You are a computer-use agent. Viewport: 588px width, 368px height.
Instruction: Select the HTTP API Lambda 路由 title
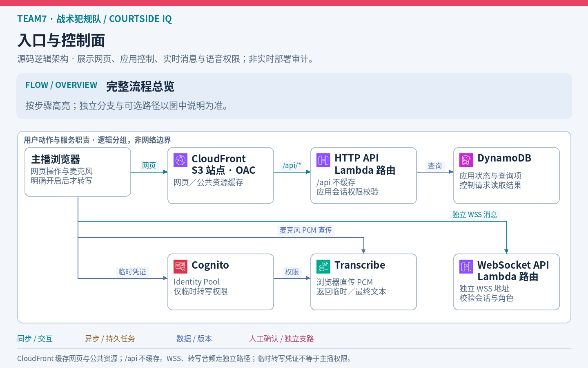tap(365, 164)
